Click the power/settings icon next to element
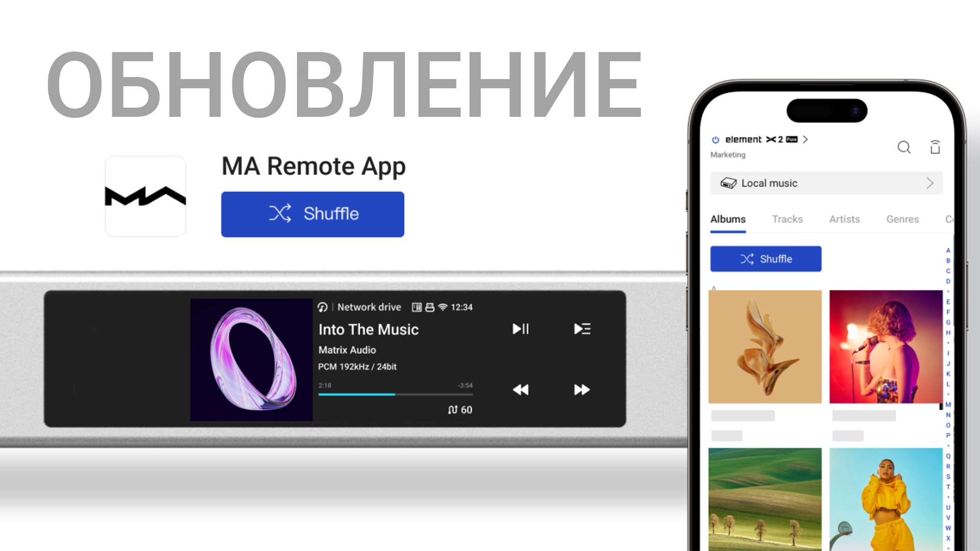 [715, 139]
